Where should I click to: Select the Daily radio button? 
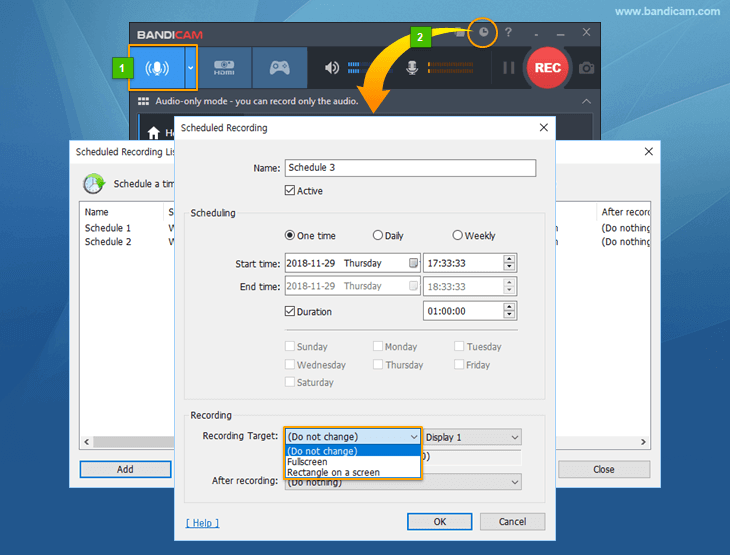pyautogui.click(x=378, y=235)
